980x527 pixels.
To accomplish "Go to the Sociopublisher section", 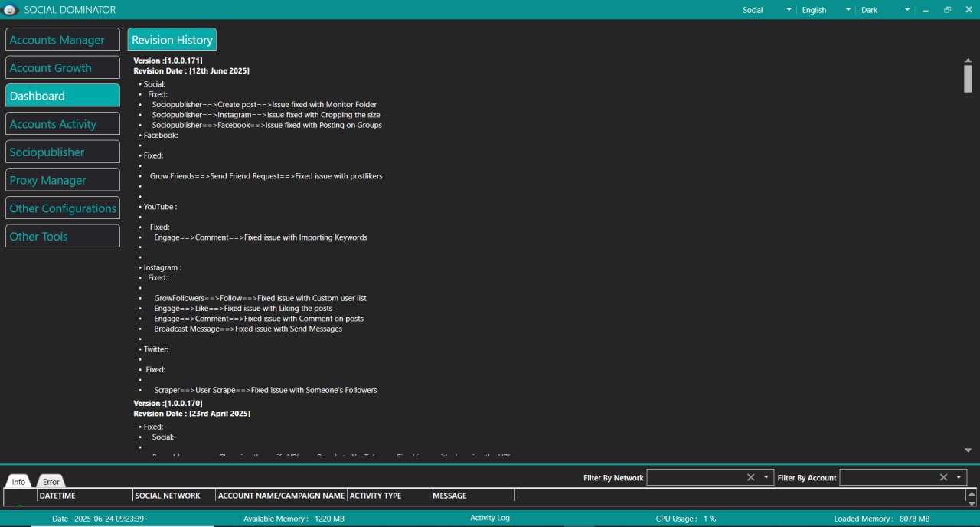I will [63, 152].
